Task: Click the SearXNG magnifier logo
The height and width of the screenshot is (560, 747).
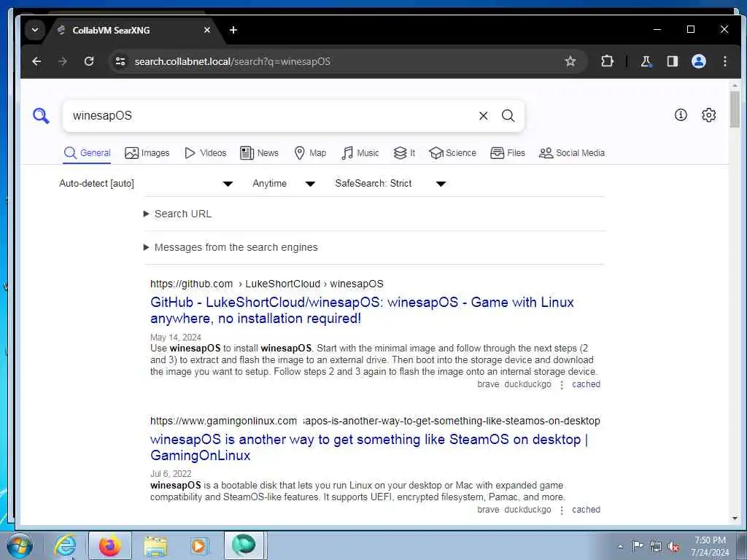Action: pyautogui.click(x=41, y=116)
